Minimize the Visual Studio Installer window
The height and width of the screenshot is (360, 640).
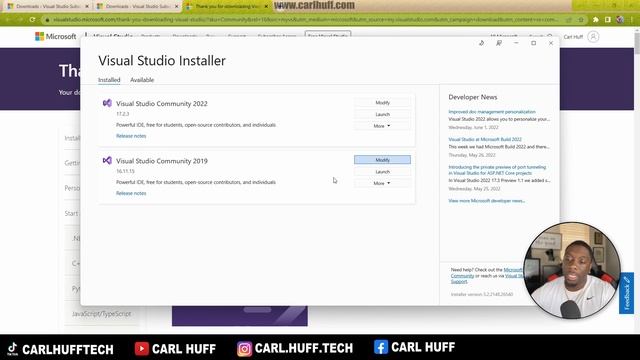tap(516, 43)
